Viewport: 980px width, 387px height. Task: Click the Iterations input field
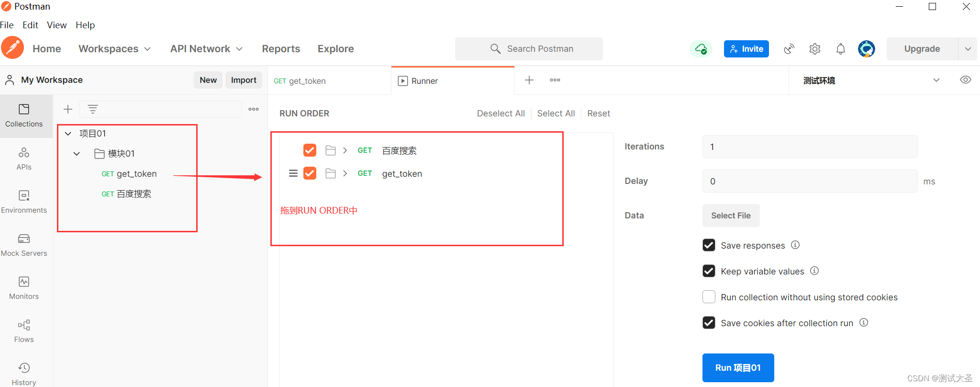point(810,147)
